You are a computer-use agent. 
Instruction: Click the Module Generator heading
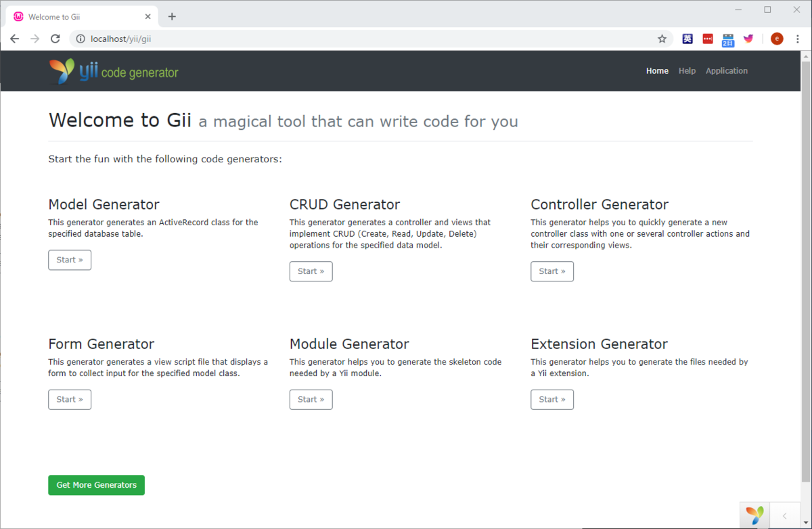[349, 344]
